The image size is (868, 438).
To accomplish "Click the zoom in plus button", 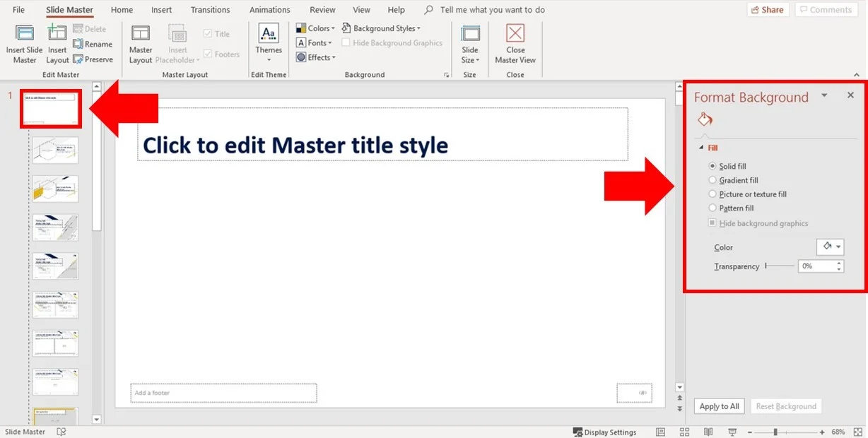I will click(822, 432).
